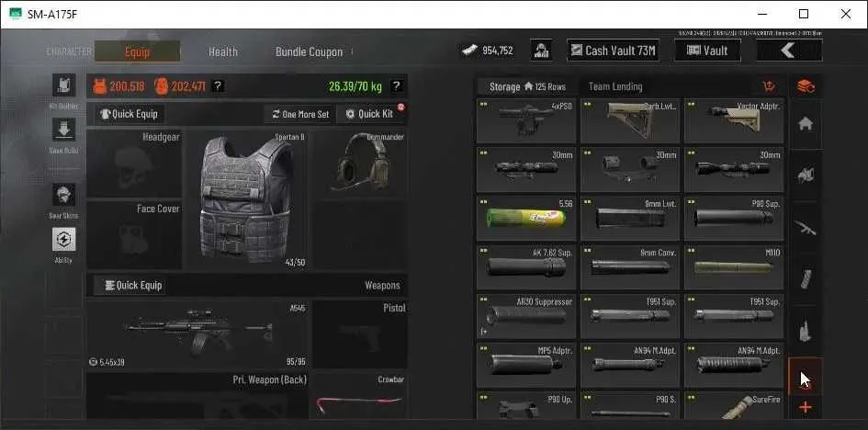Select the Spartan II body armor
The height and width of the screenshot is (430, 868).
tap(247, 199)
